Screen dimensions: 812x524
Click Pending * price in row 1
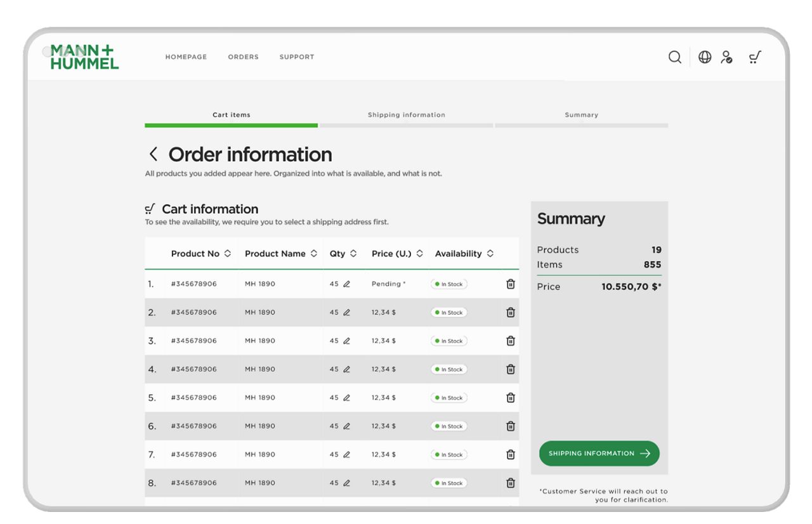[x=388, y=284]
